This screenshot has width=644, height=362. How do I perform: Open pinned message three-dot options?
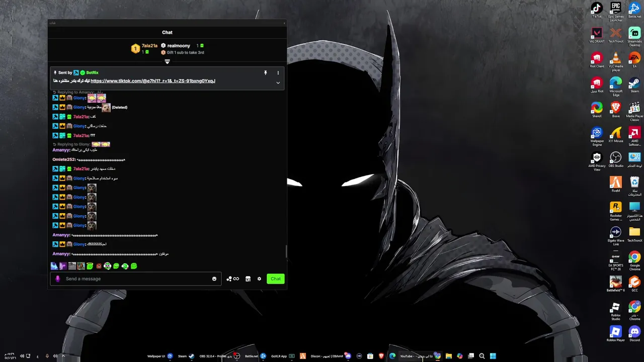pos(278,73)
